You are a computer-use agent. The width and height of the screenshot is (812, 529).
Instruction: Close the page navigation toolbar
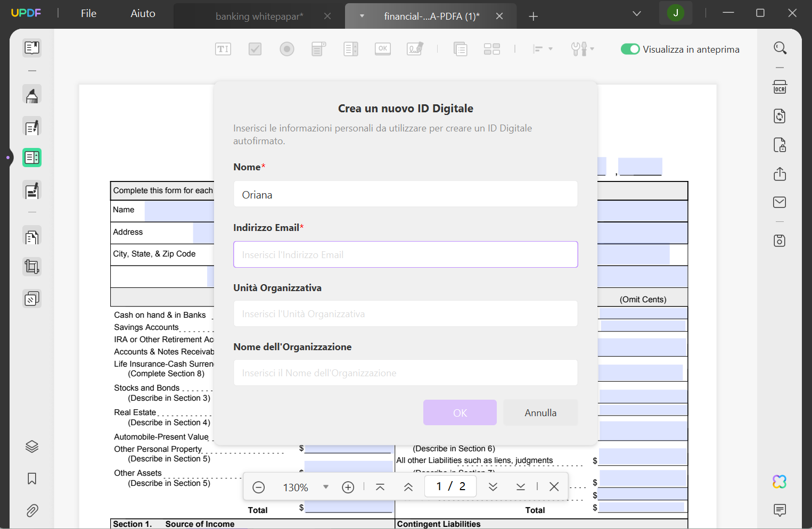point(554,486)
